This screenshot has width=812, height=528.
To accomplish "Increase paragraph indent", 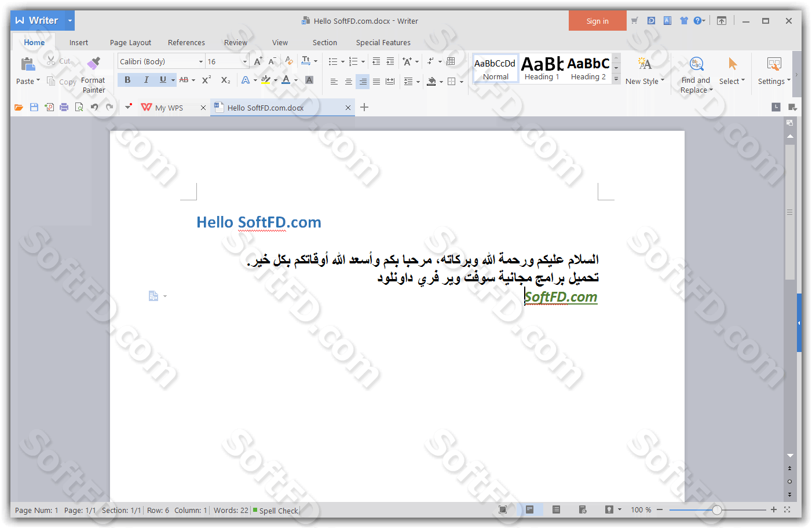I will (390, 61).
